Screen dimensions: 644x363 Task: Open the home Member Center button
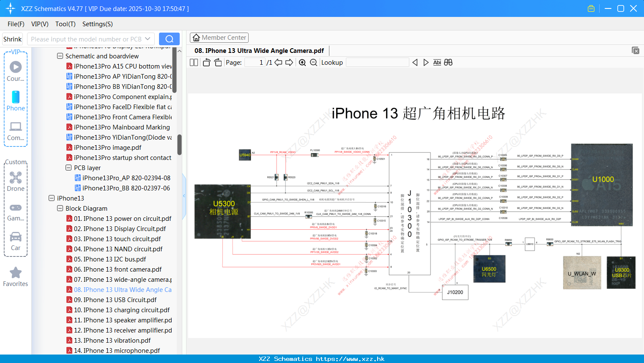pos(219,38)
